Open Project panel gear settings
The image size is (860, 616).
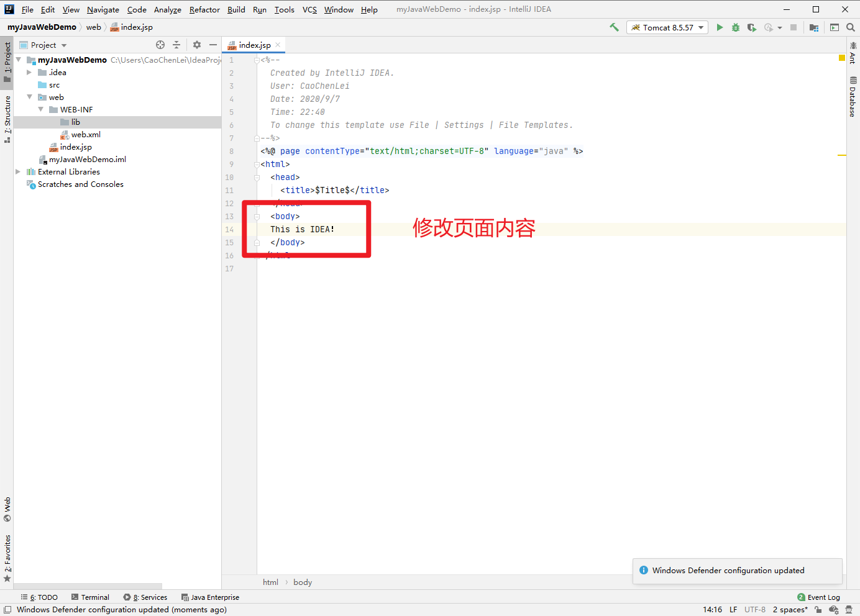(x=197, y=45)
